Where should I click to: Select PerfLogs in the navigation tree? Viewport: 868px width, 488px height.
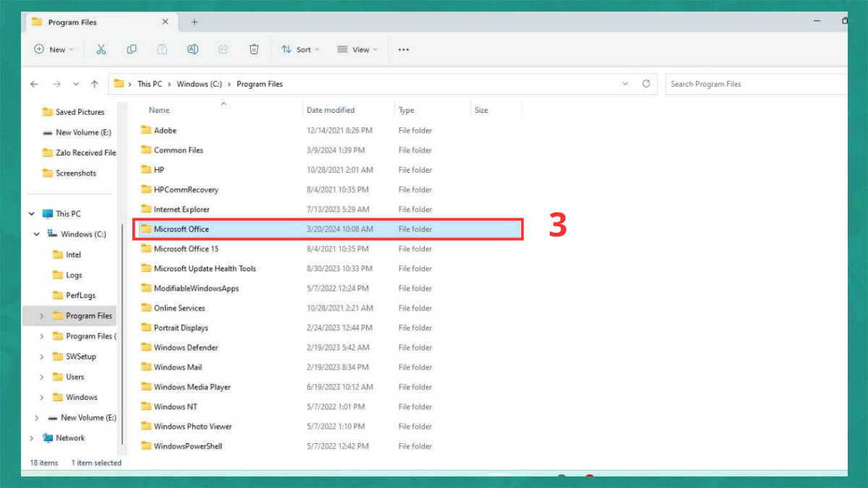tap(80, 295)
